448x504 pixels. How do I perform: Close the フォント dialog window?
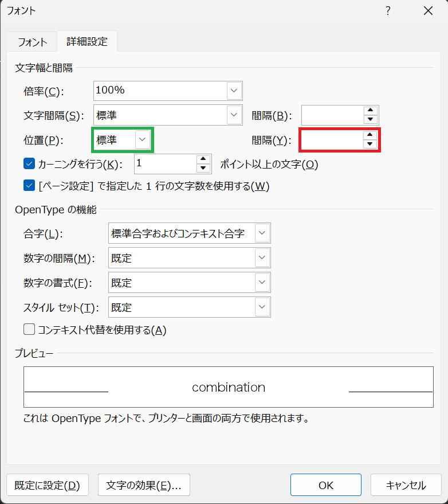point(427,11)
